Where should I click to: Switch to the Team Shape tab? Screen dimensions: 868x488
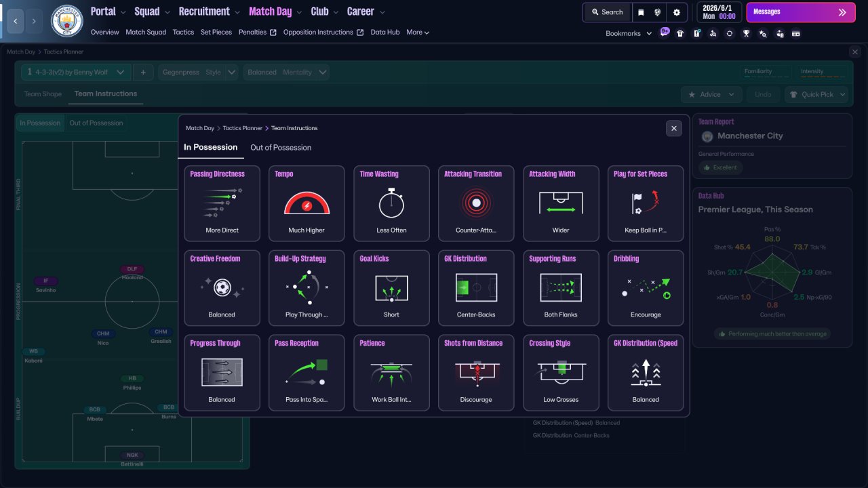click(x=43, y=94)
